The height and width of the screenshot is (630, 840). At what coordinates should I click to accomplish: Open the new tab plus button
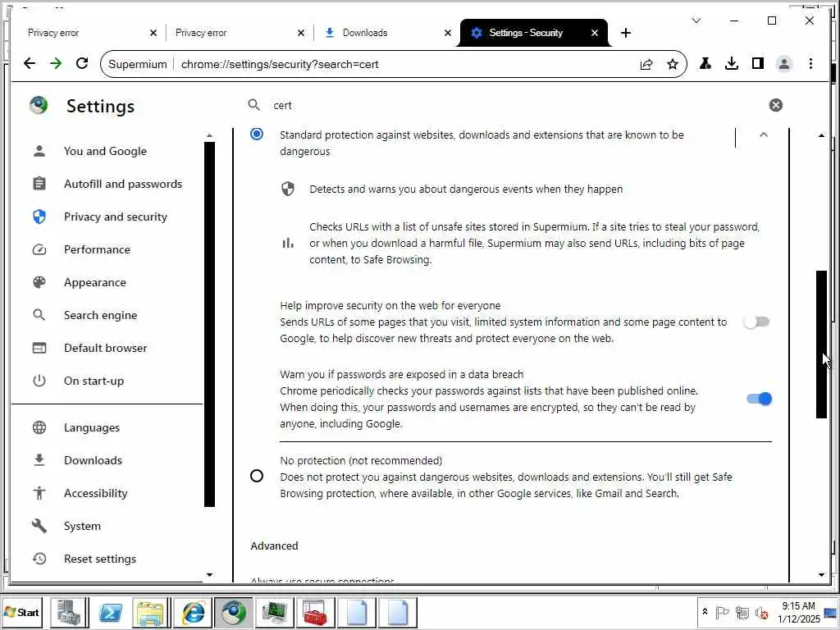pos(626,33)
